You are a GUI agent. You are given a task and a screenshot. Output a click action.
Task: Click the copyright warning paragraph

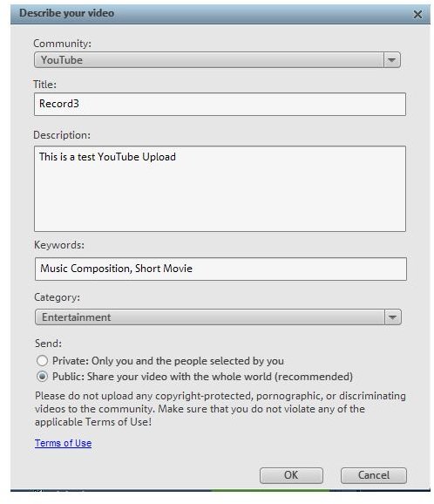tap(220, 409)
